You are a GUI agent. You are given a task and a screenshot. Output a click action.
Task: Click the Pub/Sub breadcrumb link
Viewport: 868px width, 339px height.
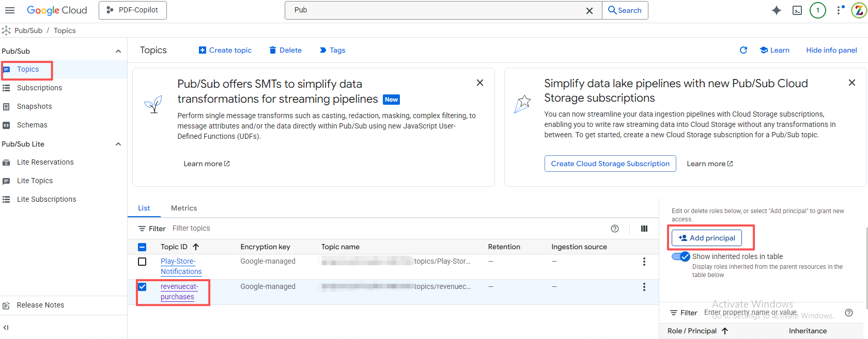[x=28, y=30]
